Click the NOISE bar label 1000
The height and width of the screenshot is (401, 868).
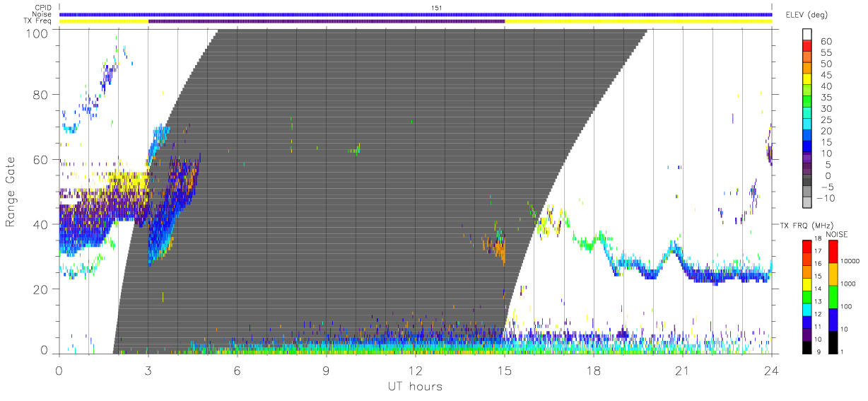(850, 285)
